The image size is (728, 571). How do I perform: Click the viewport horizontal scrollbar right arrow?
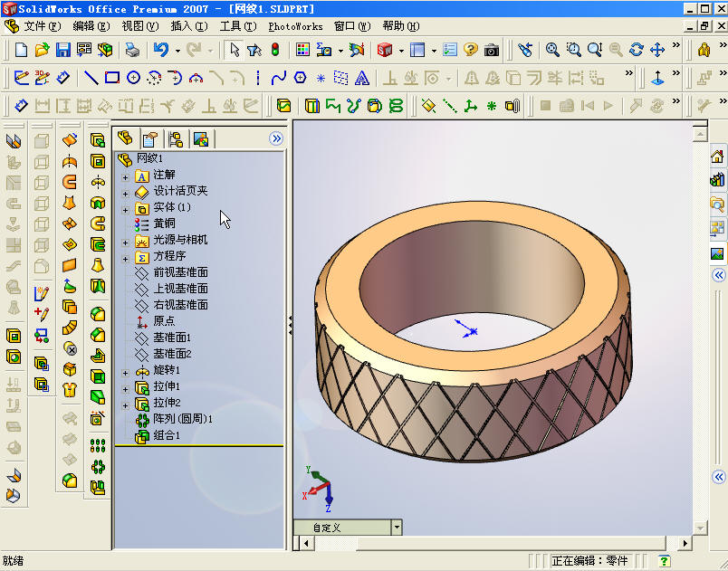pos(685,543)
